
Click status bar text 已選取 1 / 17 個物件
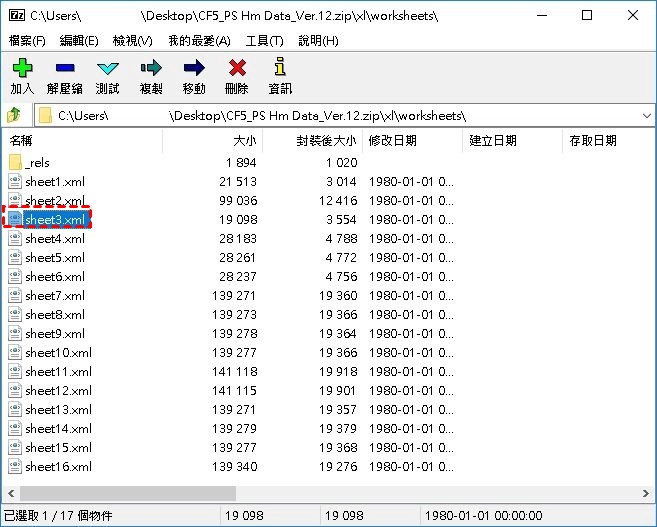pos(58,515)
